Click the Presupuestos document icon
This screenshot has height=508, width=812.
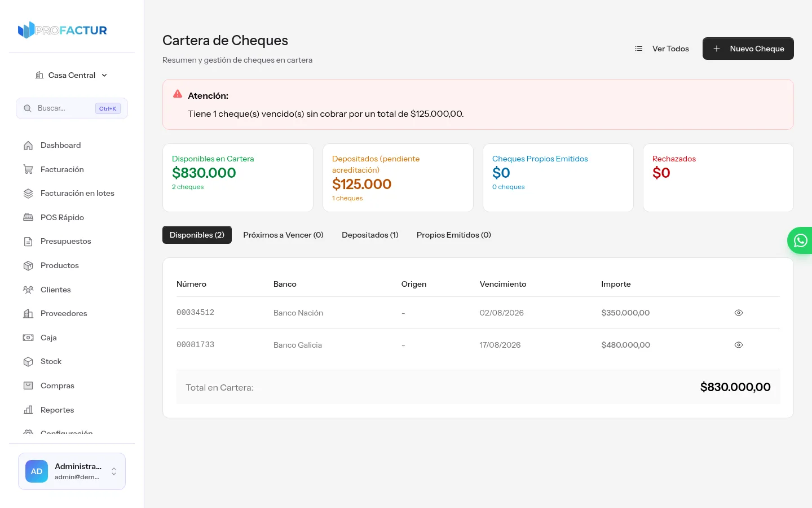click(28, 242)
